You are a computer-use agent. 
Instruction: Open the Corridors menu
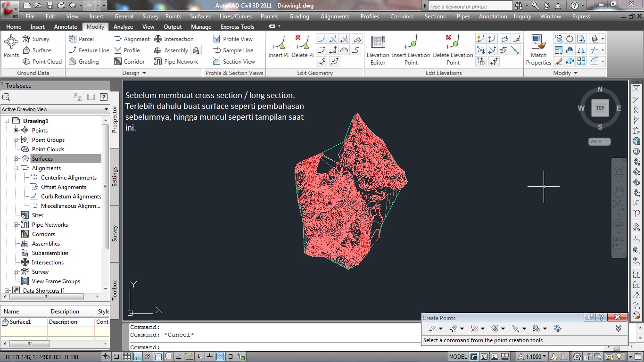click(402, 16)
